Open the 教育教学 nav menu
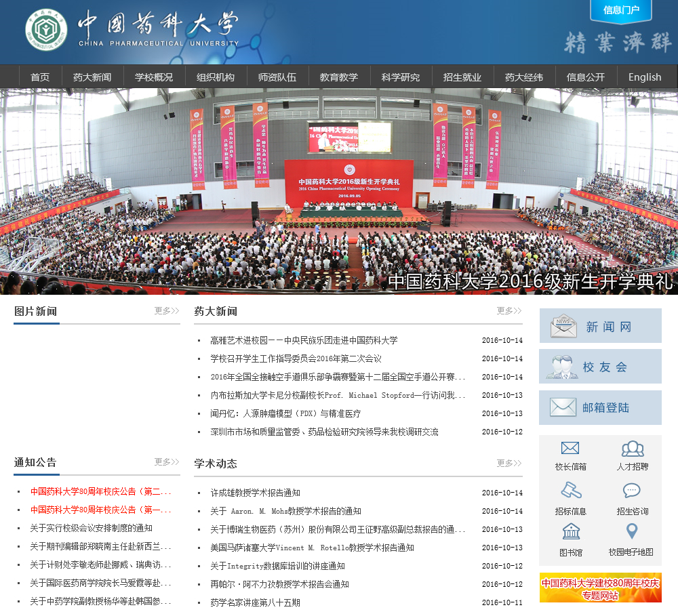Viewport: 678px width, 616px height. 339,77
